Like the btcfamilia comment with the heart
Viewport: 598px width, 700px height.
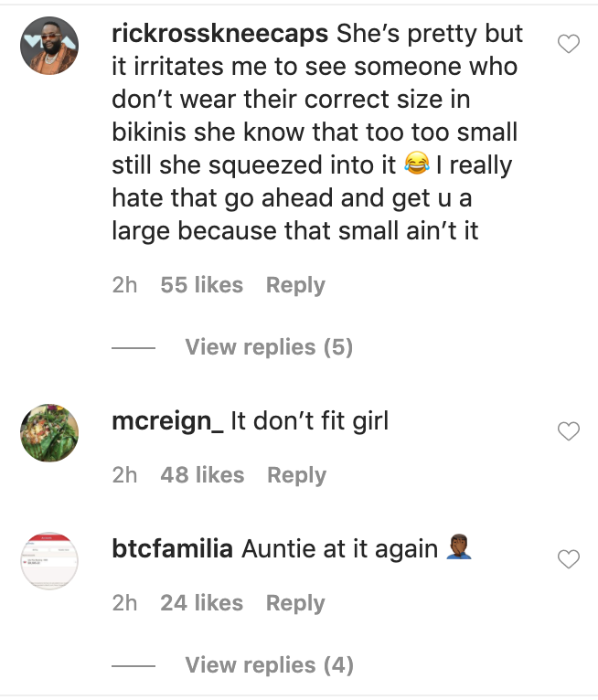click(x=569, y=559)
